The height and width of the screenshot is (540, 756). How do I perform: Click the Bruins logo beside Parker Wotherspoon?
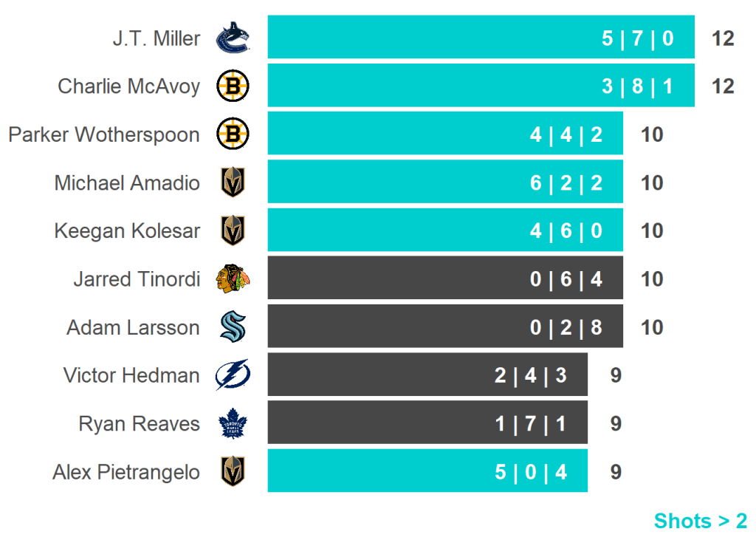tap(233, 134)
